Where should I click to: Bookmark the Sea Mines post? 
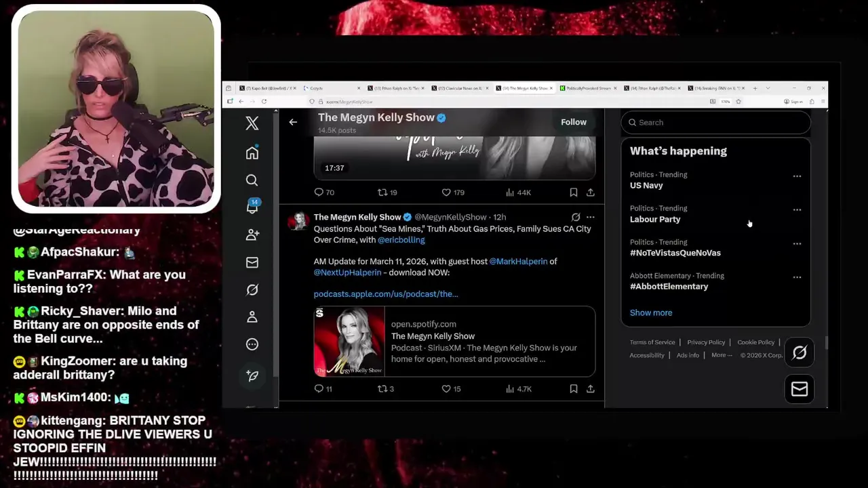point(574,389)
